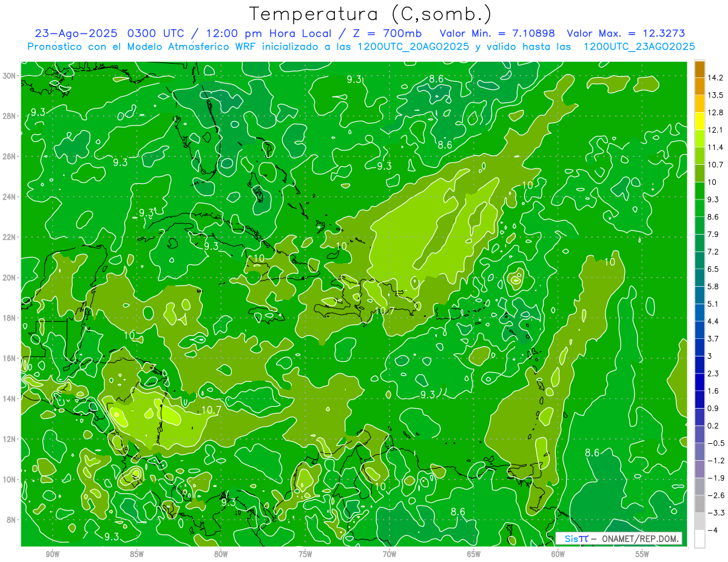728x562 pixels.
Task: Click the colorbar legend value -4
Action: (712, 530)
